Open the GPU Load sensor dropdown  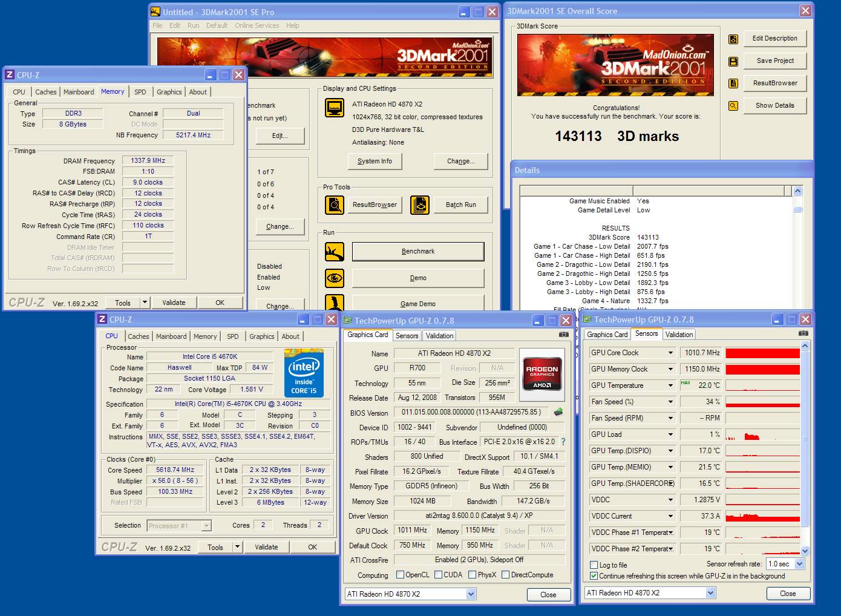tap(670, 434)
